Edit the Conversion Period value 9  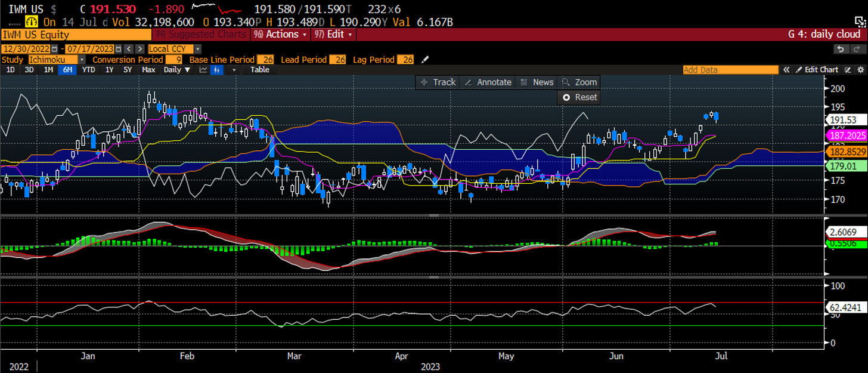(x=173, y=60)
